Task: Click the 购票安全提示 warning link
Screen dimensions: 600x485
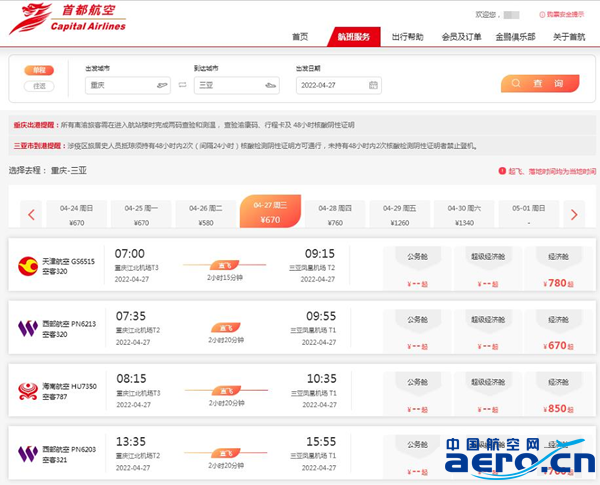Action: [561, 15]
